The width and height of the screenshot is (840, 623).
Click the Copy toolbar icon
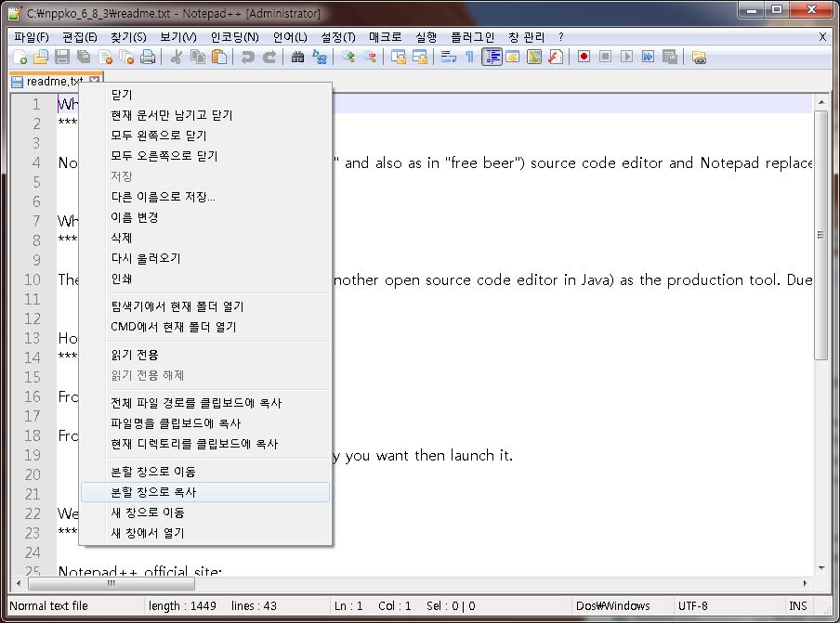tap(198, 57)
